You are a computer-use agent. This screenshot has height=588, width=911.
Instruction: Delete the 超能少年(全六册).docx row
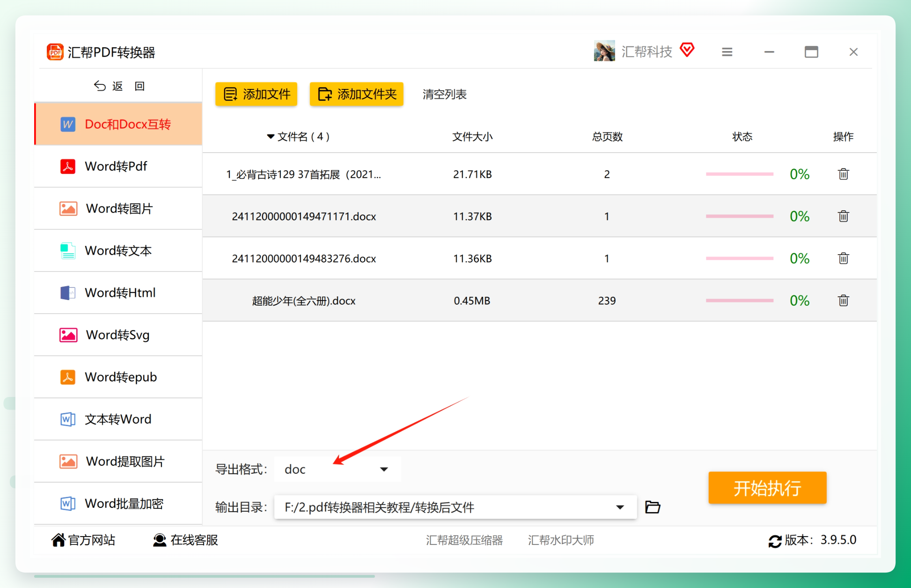tap(843, 301)
